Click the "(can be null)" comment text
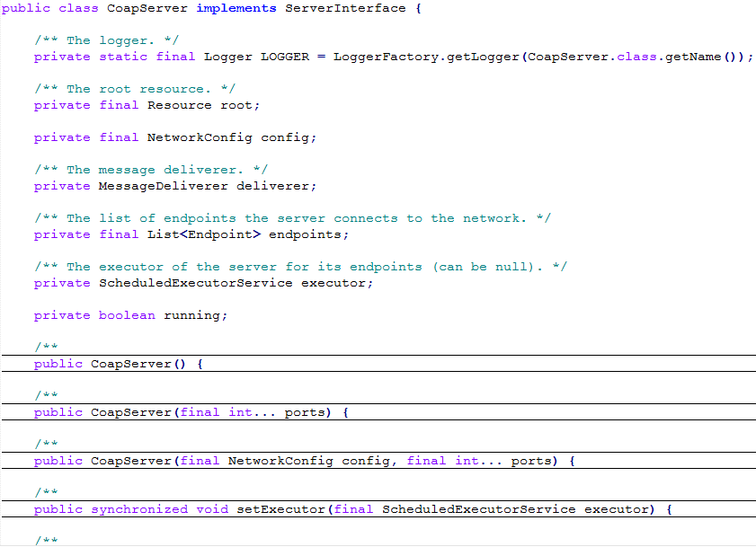This screenshot has height=547, width=756. coord(484,267)
